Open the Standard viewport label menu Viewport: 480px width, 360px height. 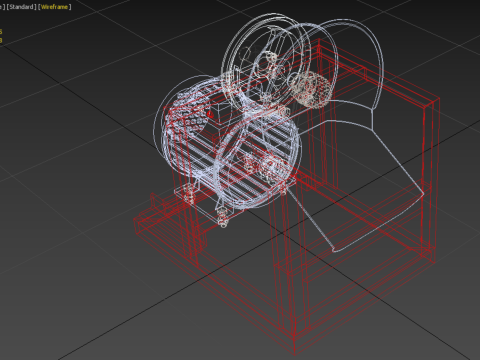click(x=21, y=7)
